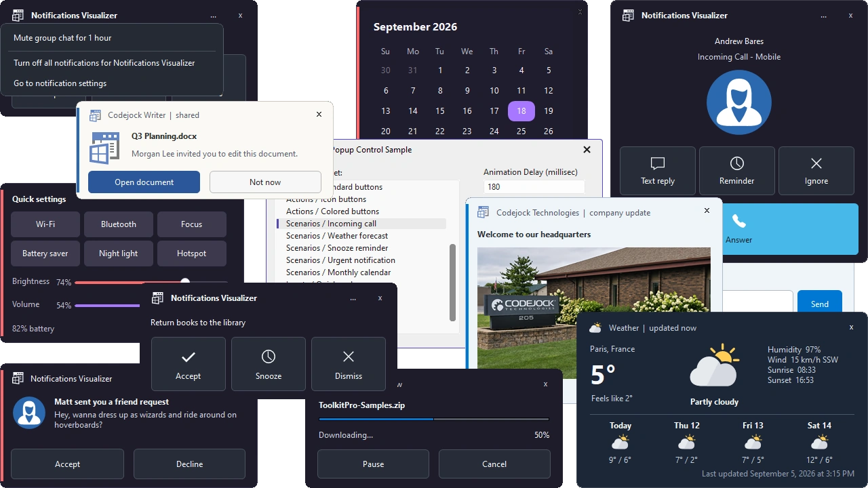Enable the Night light quick setting
The height and width of the screenshot is (488, 868).
[x=119, y=253]
